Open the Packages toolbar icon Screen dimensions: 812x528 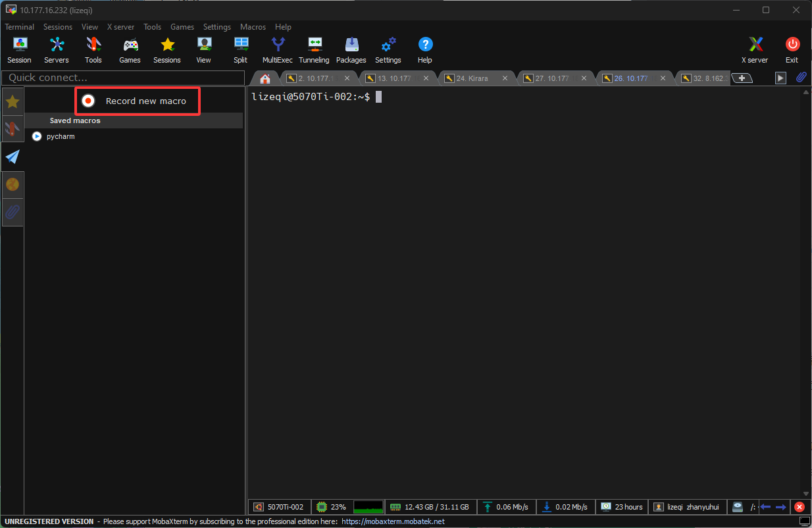click(351, 50)
